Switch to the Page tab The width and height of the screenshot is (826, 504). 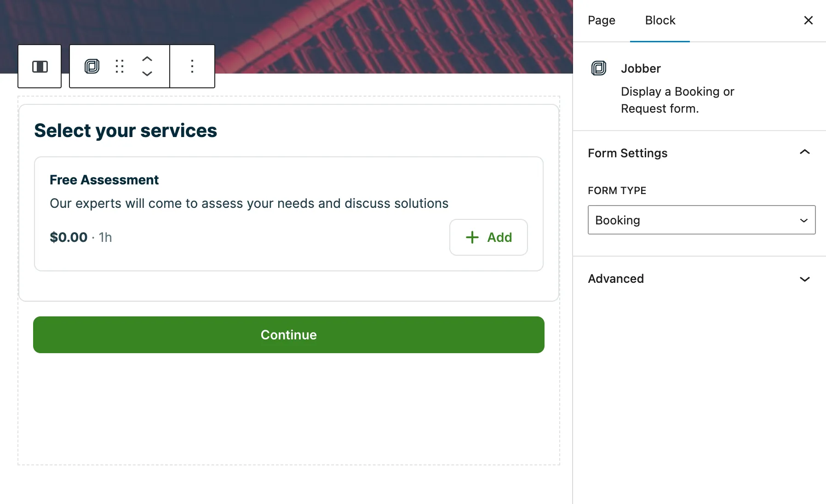click(602, 20)
